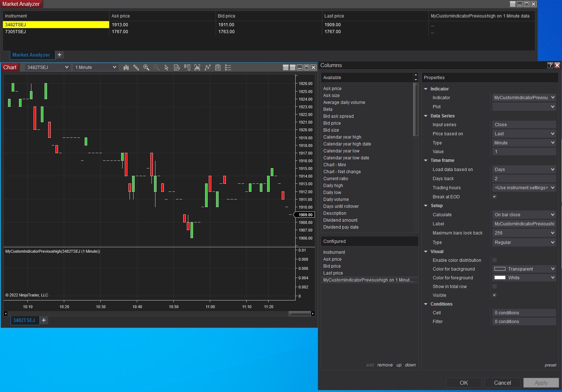Viewport: 562px width, 392px height.
Task: Open the Calculate dropdown set to On bar close
Action: coord(524,215)
